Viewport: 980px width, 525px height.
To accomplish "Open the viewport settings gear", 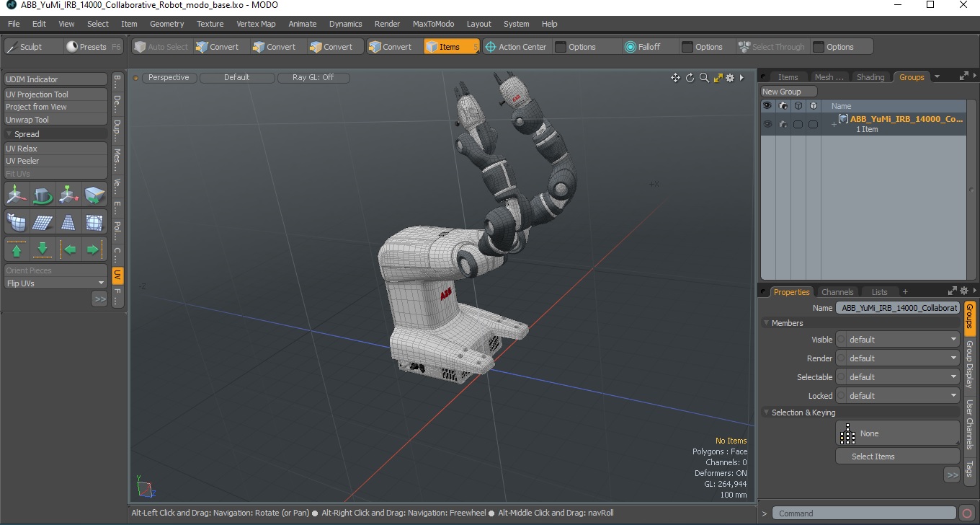I will (x=730, y=78).
